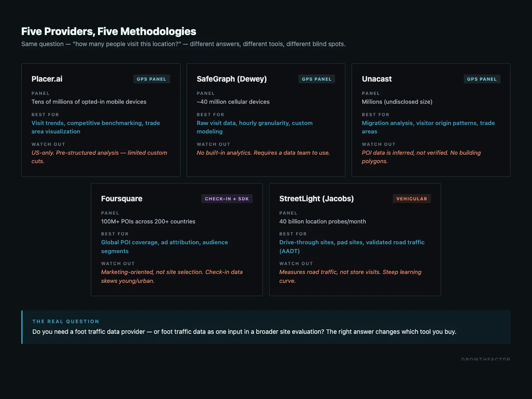The width and height of the screenshot is (532, 399).
Task: Click the GPS PANEL badge on SafeGraph card
Action: tap(317, 79)
